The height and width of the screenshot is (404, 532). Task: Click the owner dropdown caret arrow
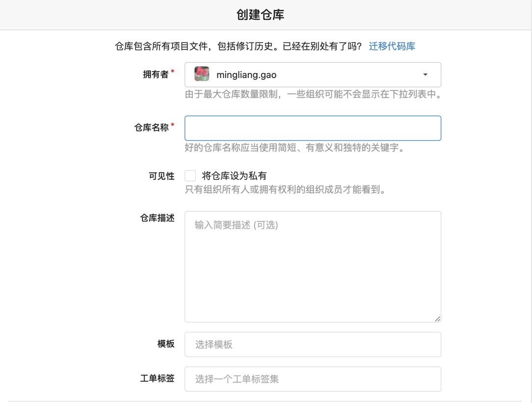click(x=425, y=75)
